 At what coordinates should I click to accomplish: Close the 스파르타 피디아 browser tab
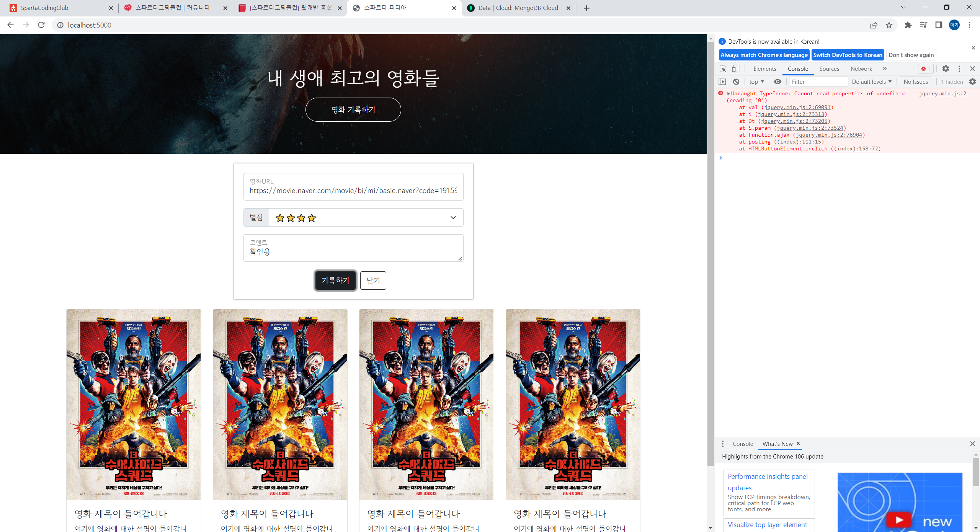(454, 8)
